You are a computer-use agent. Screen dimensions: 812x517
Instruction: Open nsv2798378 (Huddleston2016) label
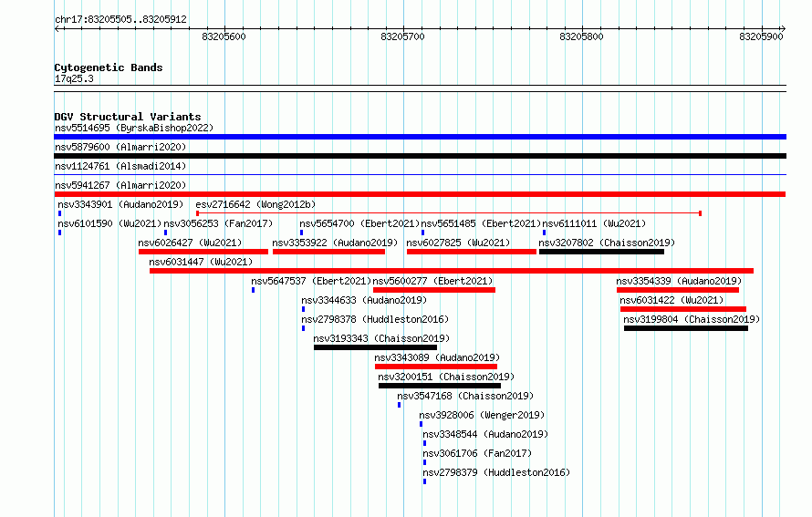click(x=375, y=319)
